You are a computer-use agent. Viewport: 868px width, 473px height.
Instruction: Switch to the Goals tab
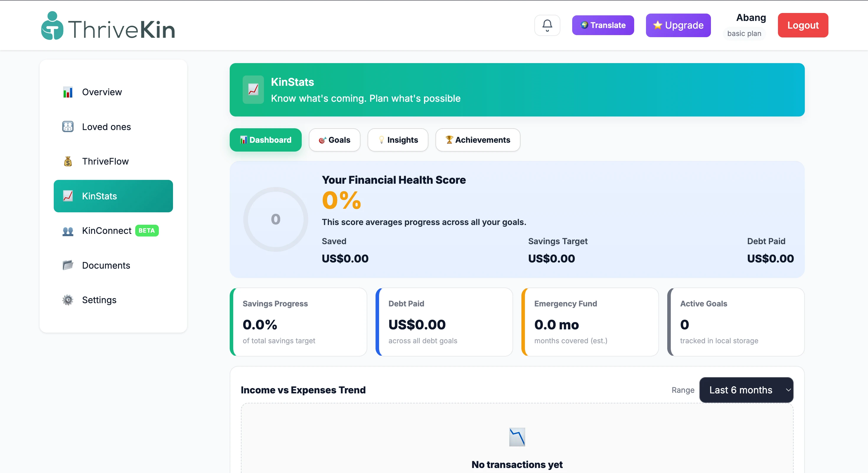pyautogui.click(x=334, y=140)
